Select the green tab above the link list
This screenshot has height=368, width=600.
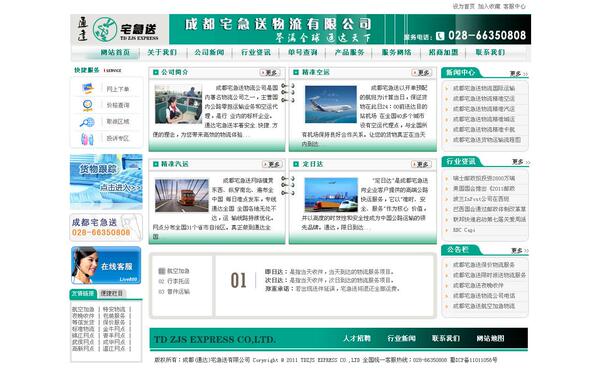coord(83,293)
